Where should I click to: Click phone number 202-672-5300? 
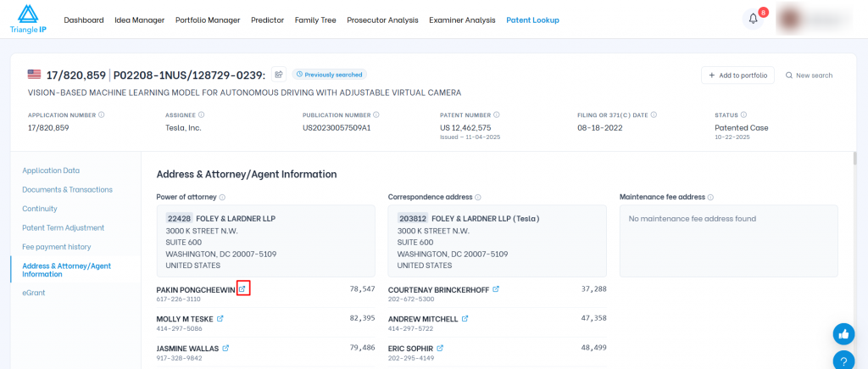411,299
